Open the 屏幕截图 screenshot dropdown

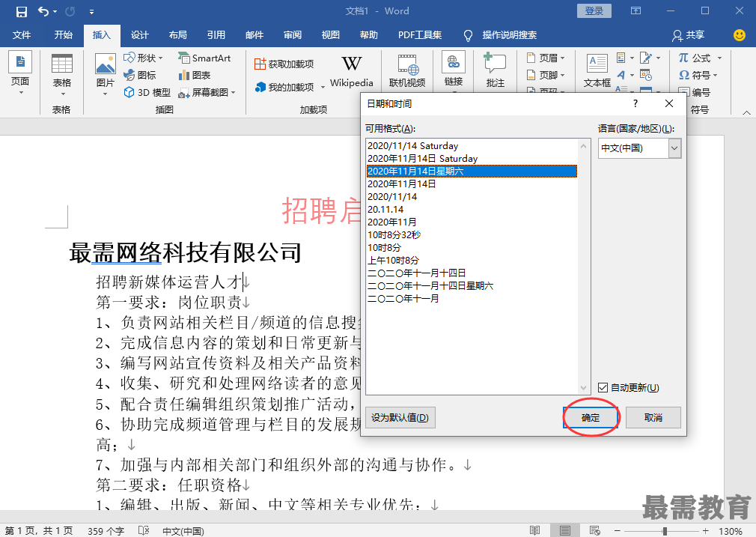pos(207,92)
